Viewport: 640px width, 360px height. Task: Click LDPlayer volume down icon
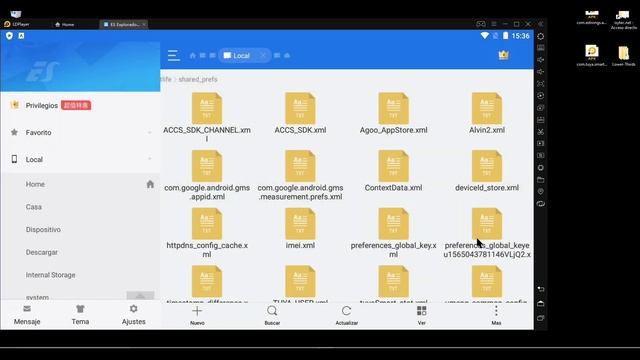[541, 72]
